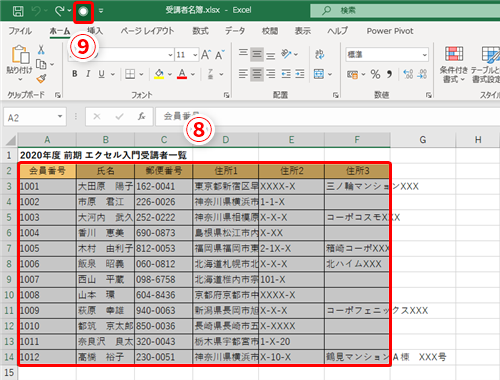Open the borders dropdown arrow
Viewport: 500px width, 380px height.
point(141,74)
